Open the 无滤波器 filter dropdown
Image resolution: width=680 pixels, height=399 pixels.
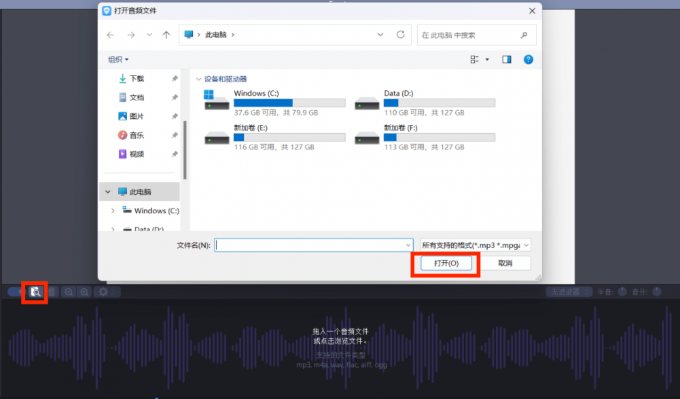click(569, 292)
